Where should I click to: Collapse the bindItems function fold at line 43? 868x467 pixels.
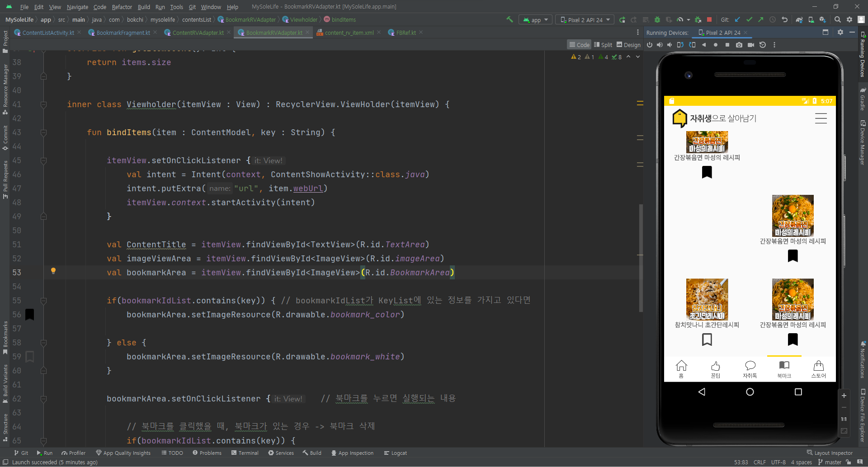(44, 132)
